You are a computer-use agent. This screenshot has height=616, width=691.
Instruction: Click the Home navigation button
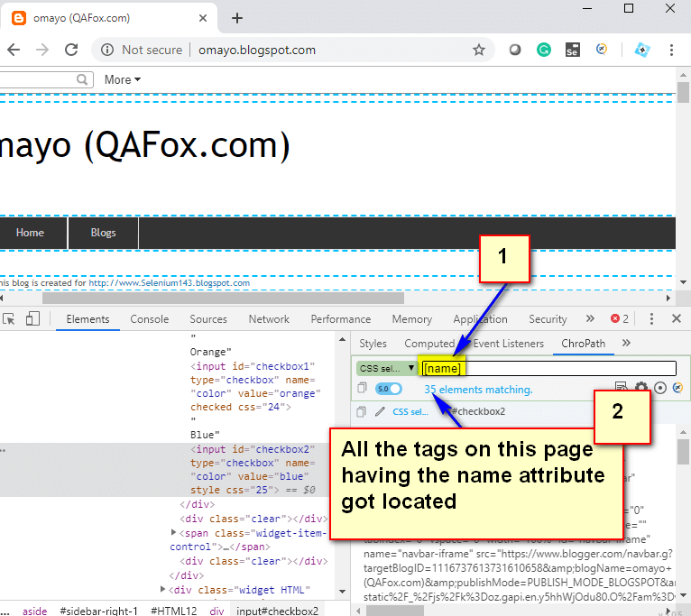click(x=30, y=233)
